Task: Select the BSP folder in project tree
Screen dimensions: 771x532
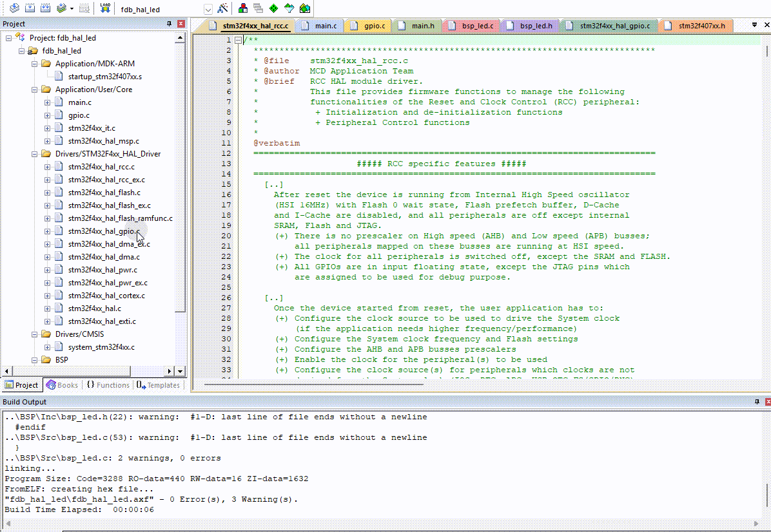Action: 61,359
